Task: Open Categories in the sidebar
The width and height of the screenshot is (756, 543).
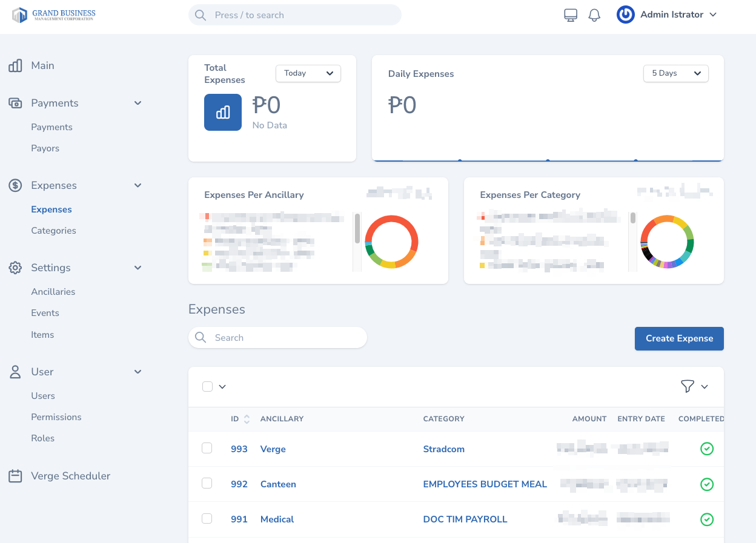Action: [x=53, y=231]
